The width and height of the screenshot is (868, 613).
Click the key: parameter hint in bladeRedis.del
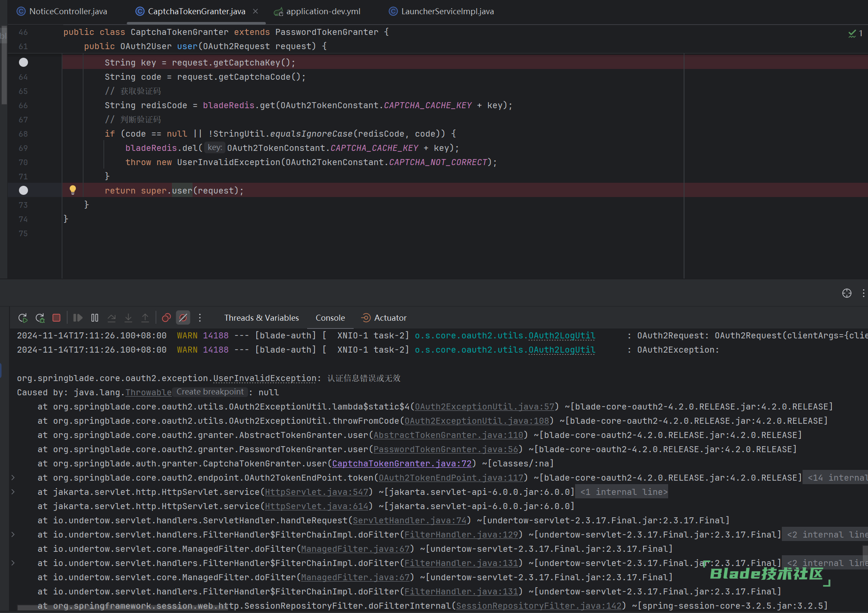pyautogui.click(x=214, y=147)
